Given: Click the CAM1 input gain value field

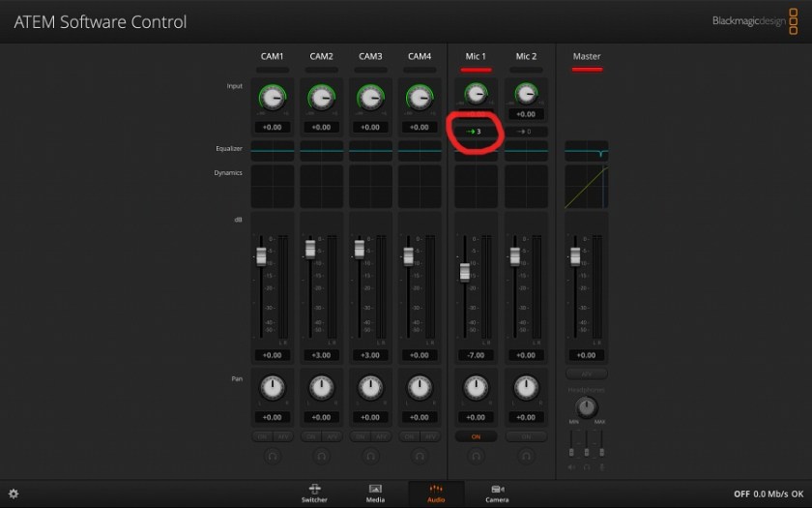Looking at the screenshot, I should [x=273, y=128].
